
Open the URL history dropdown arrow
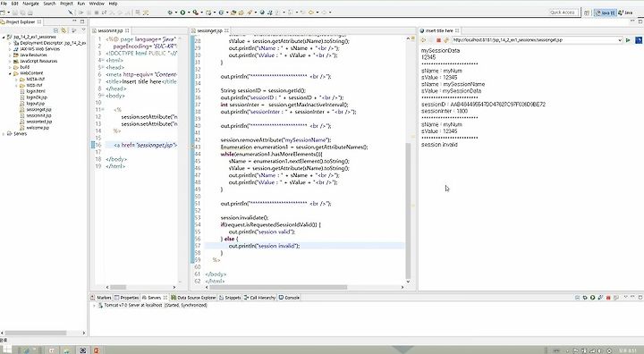620,40
